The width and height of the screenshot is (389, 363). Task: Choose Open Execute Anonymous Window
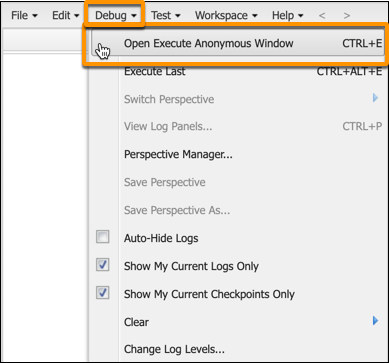tap(238, 43)
